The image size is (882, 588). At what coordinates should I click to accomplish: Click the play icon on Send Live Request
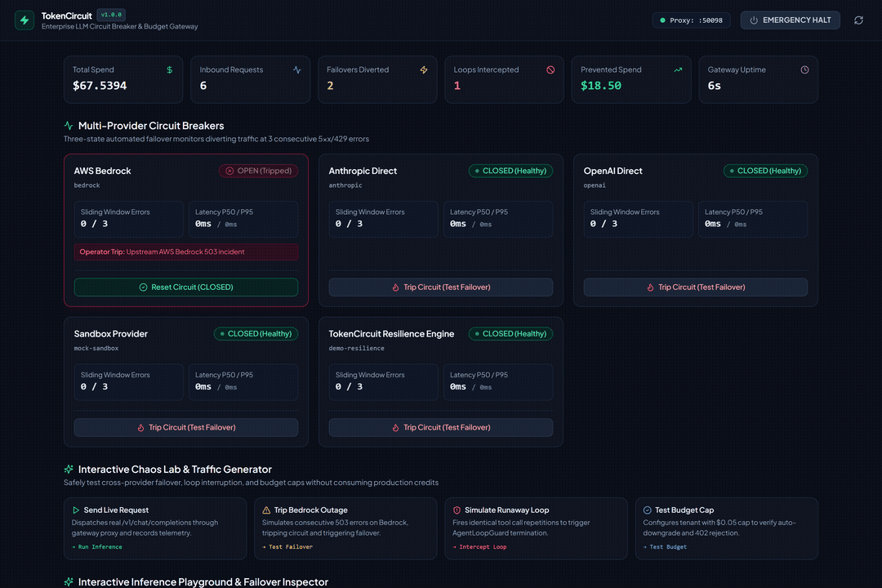pyautogui.click(x=76, y=510)
